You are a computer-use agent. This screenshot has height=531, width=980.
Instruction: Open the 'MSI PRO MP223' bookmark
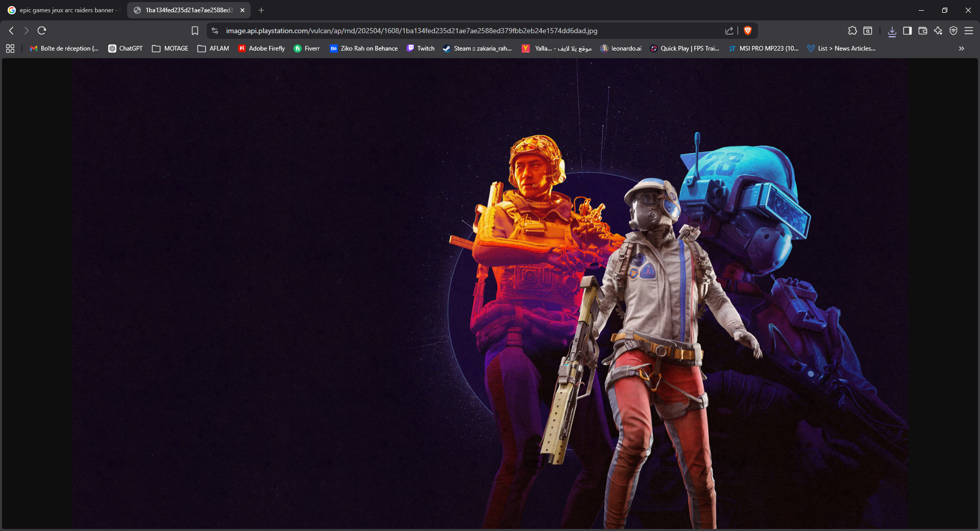pyautogui.click(x=764, y=49)
